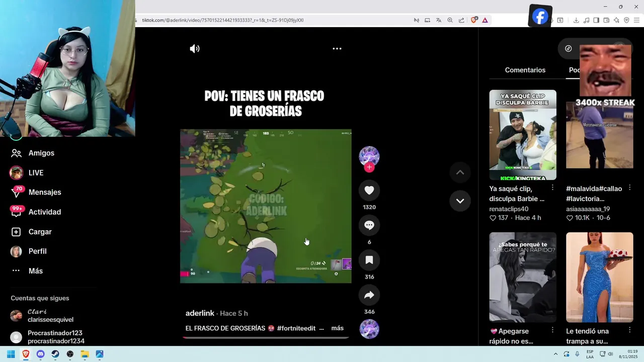The width and height of the screenshot is (644, 362).
Task: Open the Photos app from the taskbar
Action: [100, 354]
